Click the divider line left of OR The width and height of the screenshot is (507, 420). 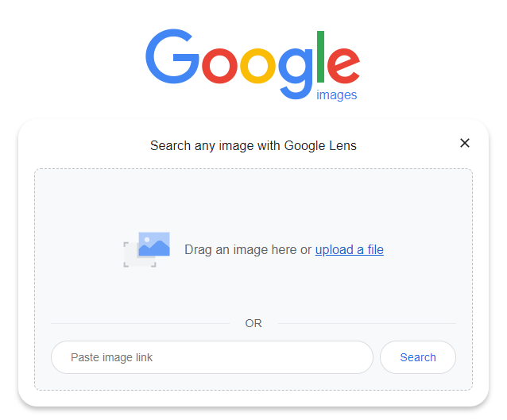pyautogui.click(x=139, y=323)
